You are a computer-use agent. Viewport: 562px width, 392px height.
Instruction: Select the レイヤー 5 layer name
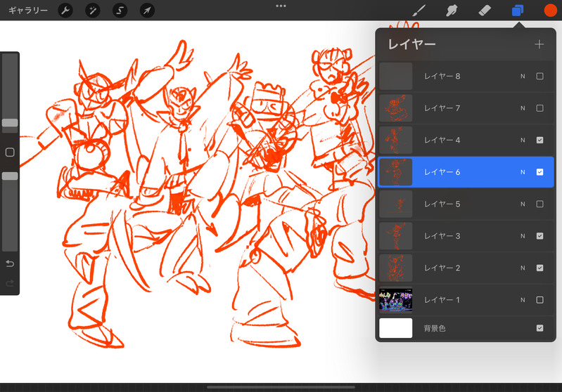(442, 204)
